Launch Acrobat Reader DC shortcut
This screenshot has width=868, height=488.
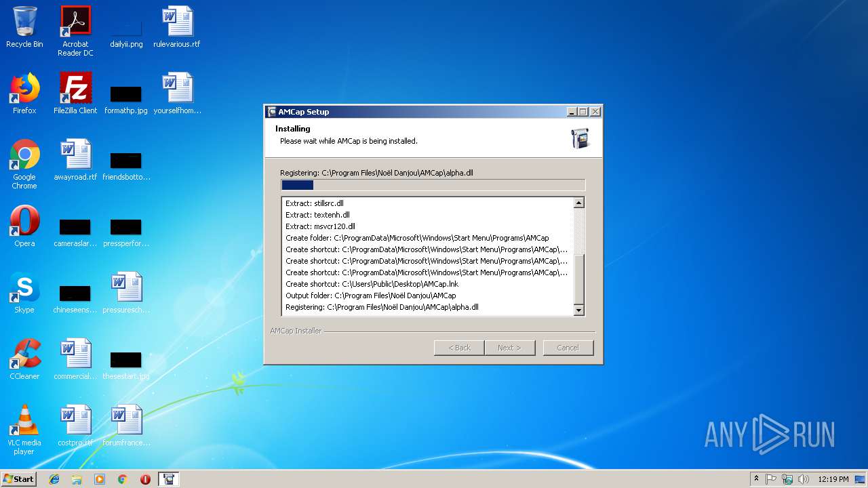click(x=75, y=31)
